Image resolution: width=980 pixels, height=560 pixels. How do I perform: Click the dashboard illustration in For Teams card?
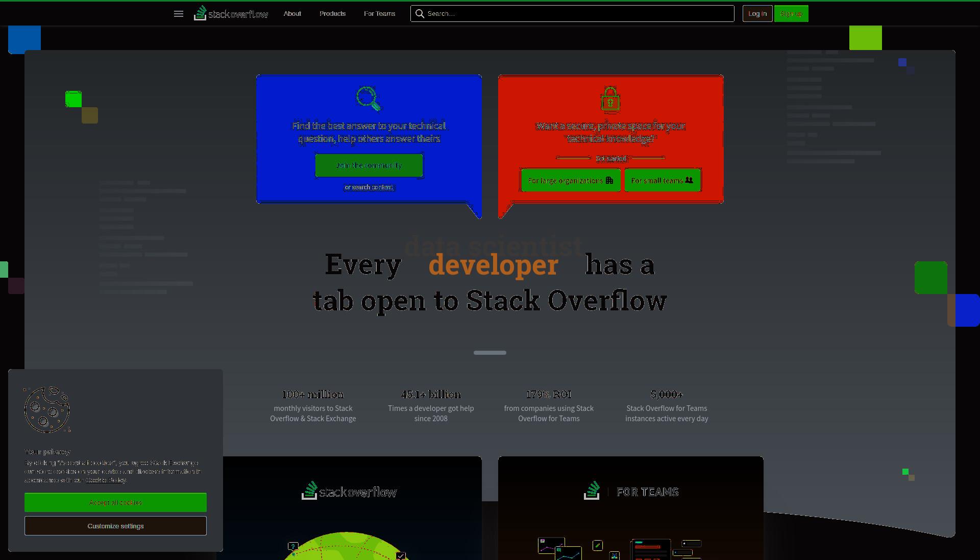pyautogui.click(x=620, y=548)
